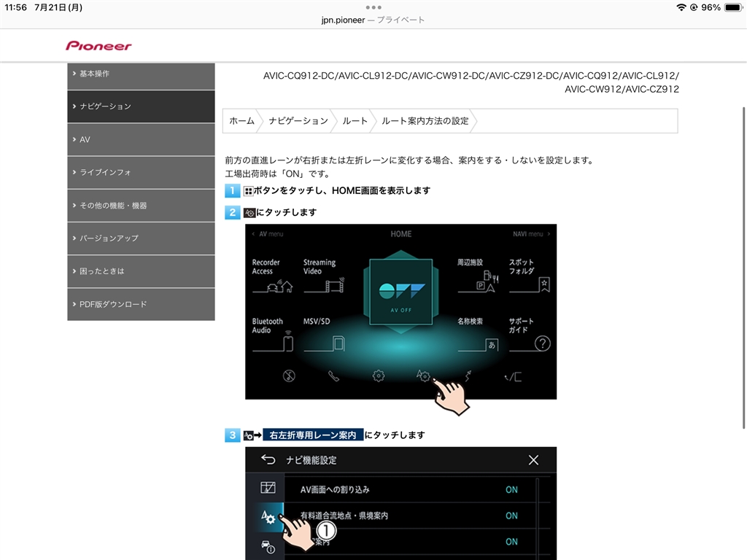Image resolution: width=747 pixels, height=560 pixels.
Task: Open the その他の機能・機器 sidebar menu
Action: point(141,206)
